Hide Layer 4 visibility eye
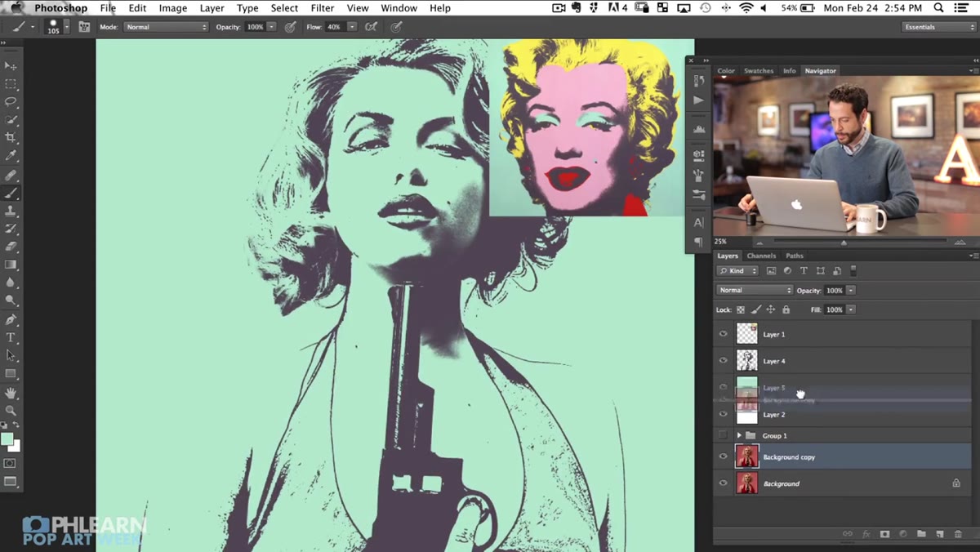Image resolution: width=980 pixels, height=552 pixels. [723, 360]
